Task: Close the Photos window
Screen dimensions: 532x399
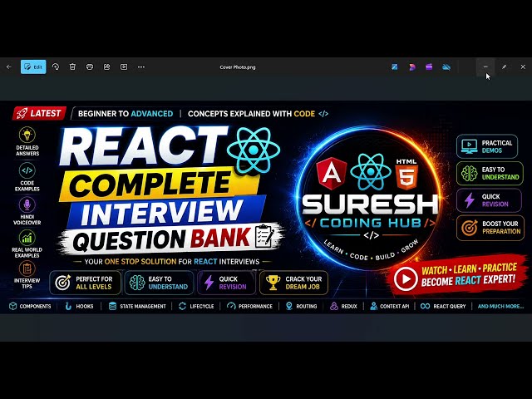Action: click(x=523, y=66)
